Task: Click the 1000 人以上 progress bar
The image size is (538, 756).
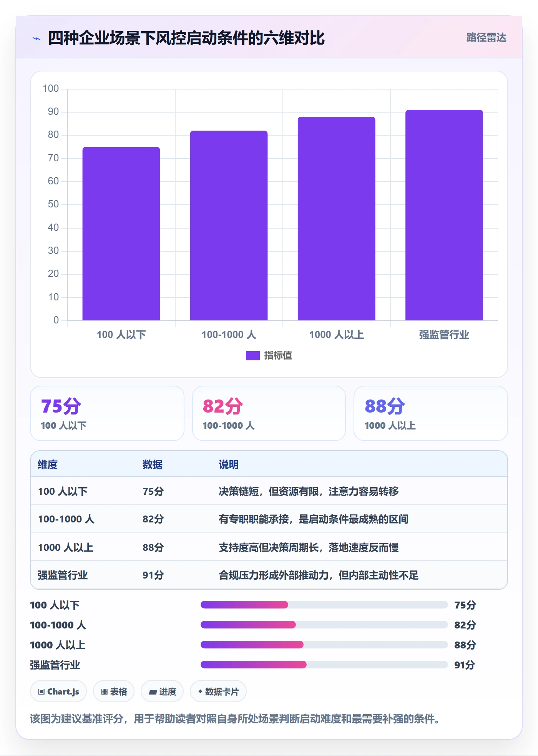Action: [x=324, y=645]
